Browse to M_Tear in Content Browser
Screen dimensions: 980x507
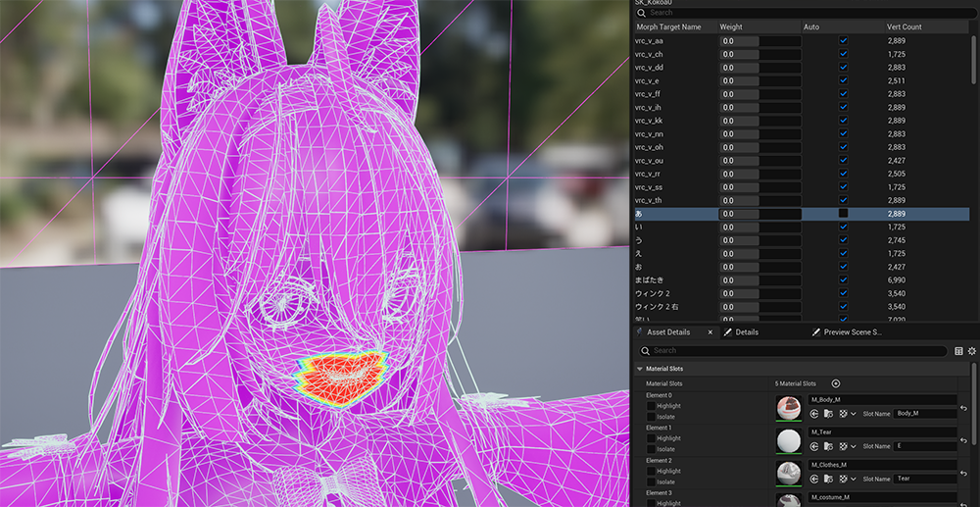pos(827,446)
